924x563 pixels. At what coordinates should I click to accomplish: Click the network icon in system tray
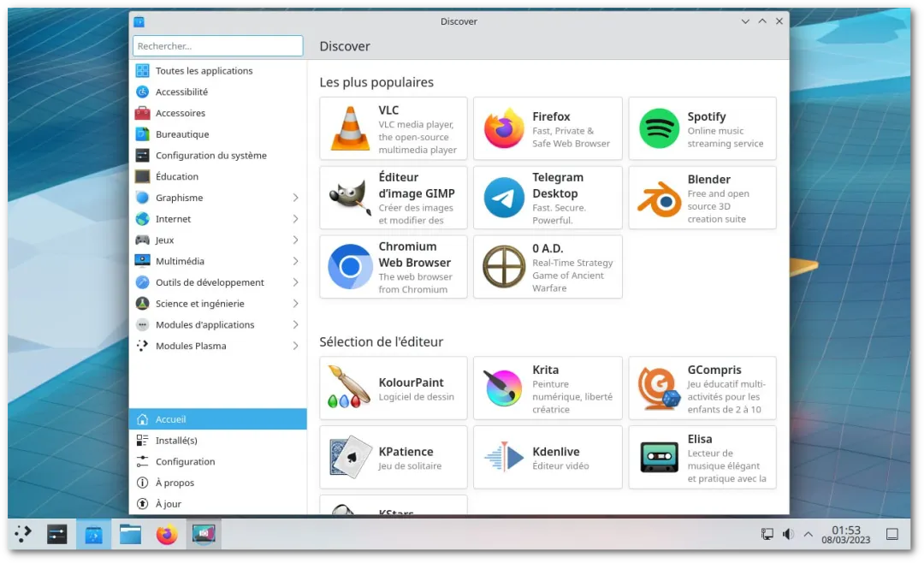(x=767, y=534)
